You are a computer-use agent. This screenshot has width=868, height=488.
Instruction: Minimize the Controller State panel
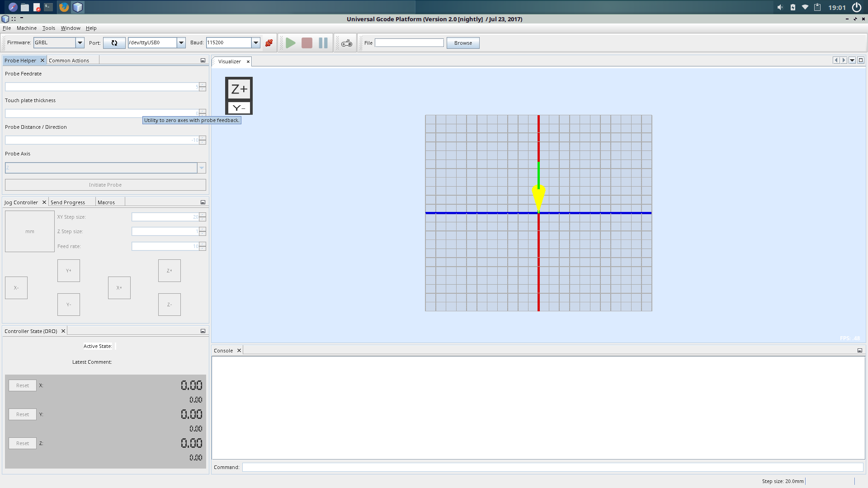pos(203,331)
